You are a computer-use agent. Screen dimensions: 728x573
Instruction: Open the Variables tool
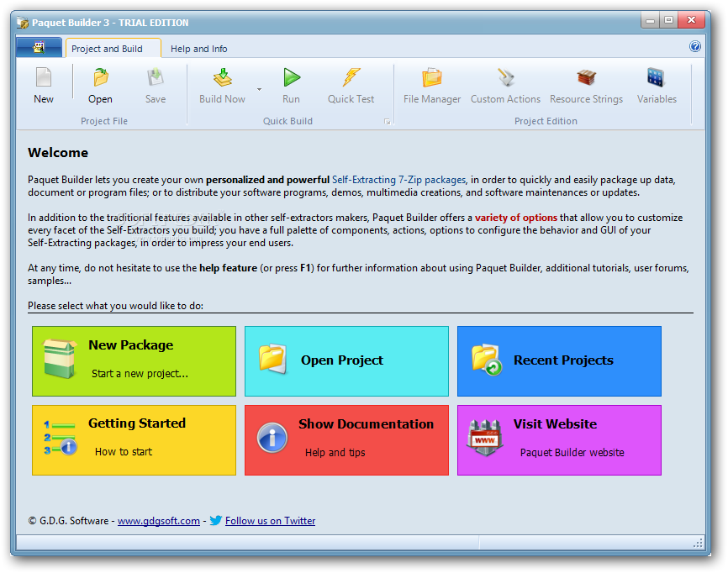point(657,86)
